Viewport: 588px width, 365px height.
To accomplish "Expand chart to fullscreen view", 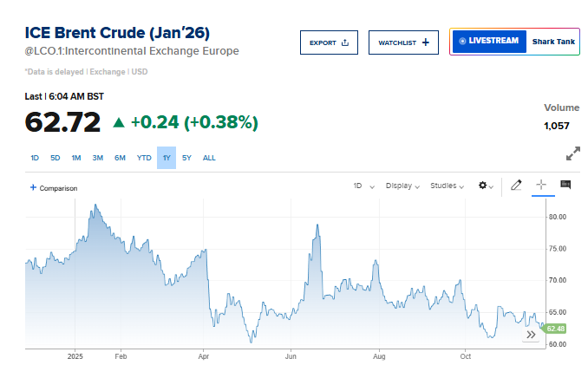I will pos(572,153).
